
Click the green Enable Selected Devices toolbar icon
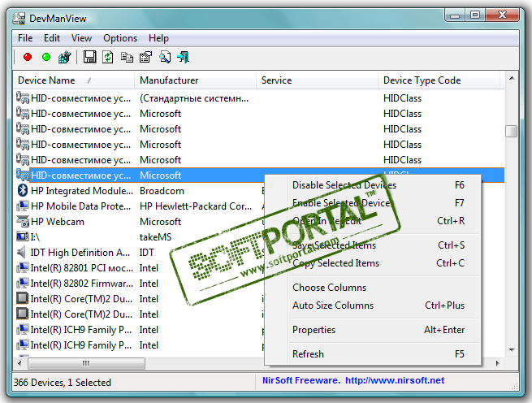[x=46, y=57]
